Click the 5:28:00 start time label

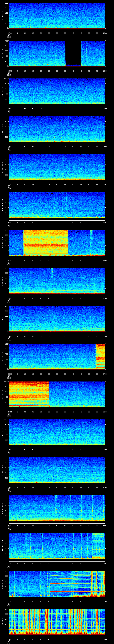pyautogui.click(x=9, y=450)
